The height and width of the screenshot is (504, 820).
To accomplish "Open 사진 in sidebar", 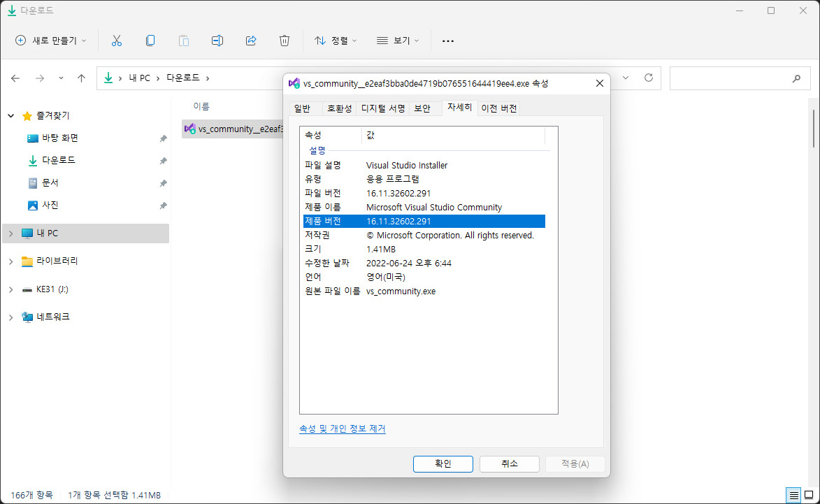I will click(x=50, y=206).
